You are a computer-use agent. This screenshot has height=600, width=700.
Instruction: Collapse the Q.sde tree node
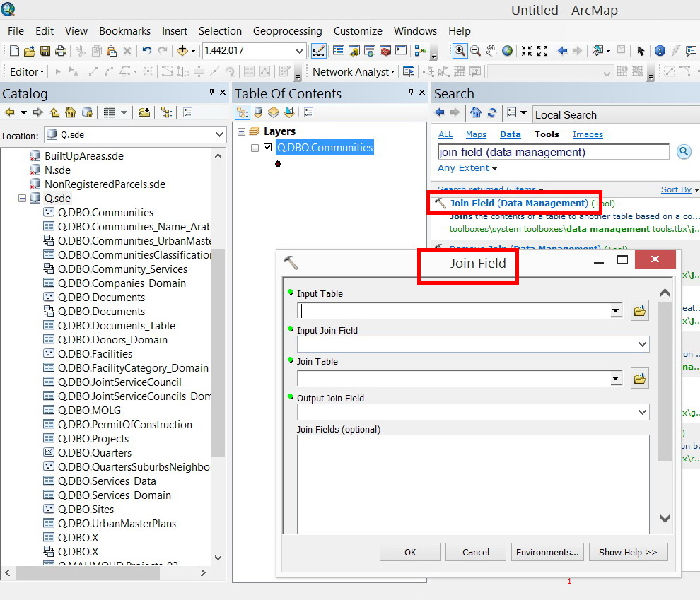click(23, 198)
